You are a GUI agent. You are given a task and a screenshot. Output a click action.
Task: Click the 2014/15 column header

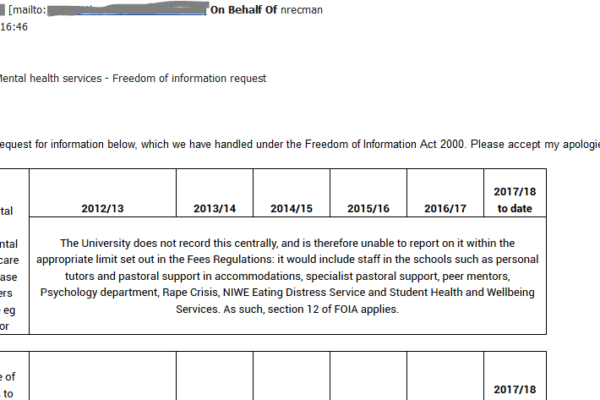[x=291, y=209]
